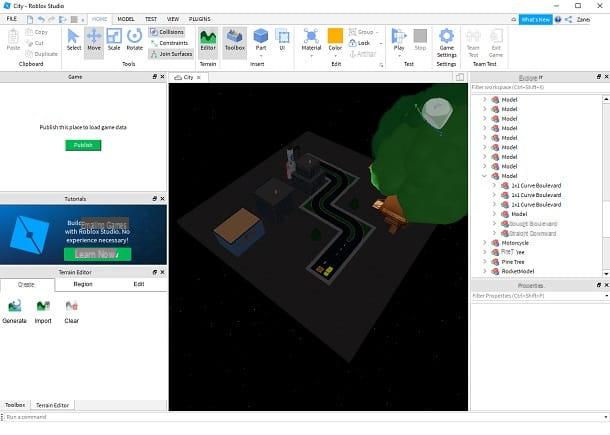Click the Generate terrain icon
The image size is (610, 435).
(x=14, y=306)
